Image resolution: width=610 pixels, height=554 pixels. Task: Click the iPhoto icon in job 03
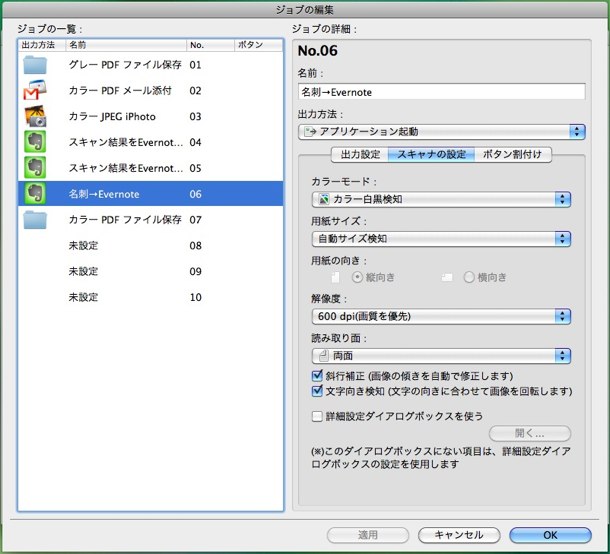(35, 116)
